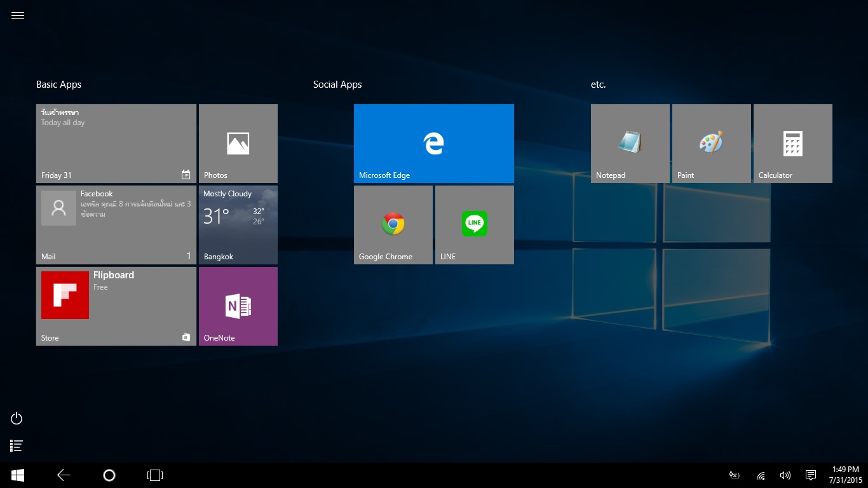The width and height of the screenshot is (868, 488).
Task: Launch the LINE app tile
Action: point(475,225)
